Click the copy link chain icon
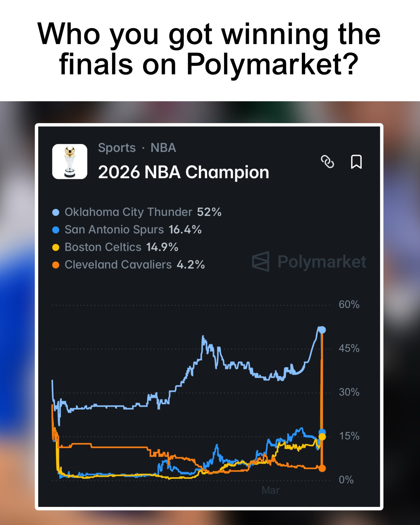This screenshot has height=525, width=420. [327, 162]
